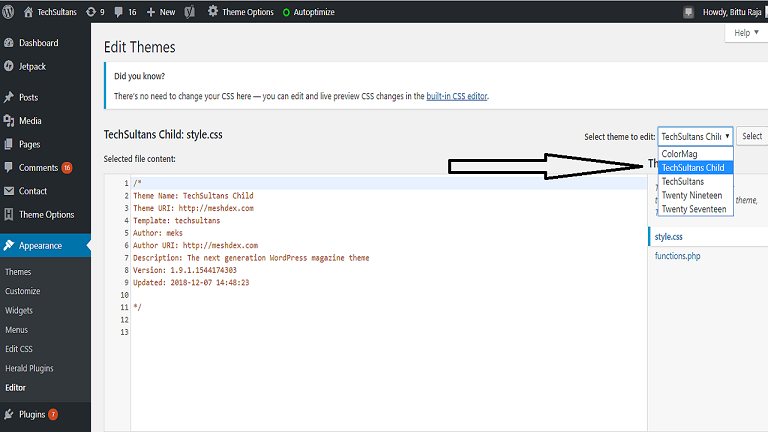Open the notifications icon beside Howdy
Viewport: 768px width, 432px height.
688,12
